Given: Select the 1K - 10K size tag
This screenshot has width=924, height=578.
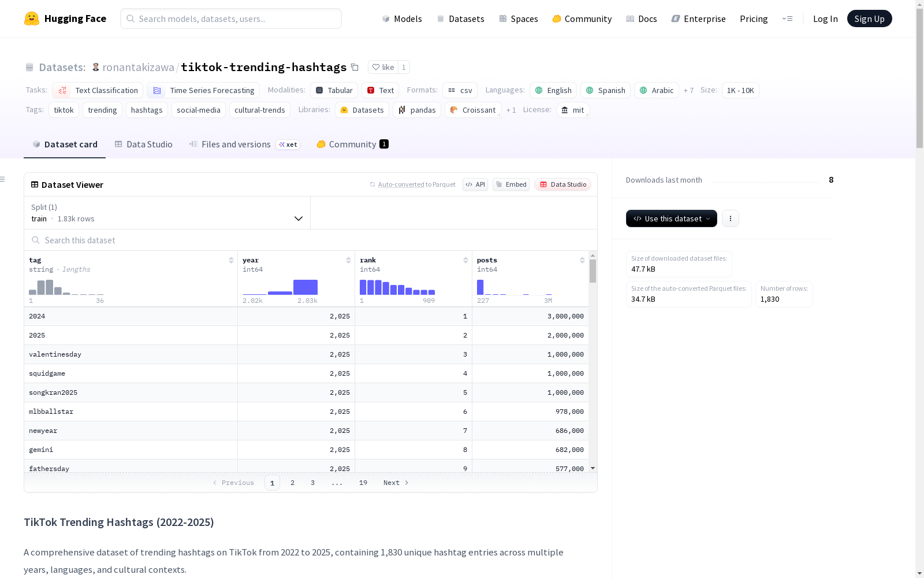Looking at the screenshot, I should click(740, 90).
